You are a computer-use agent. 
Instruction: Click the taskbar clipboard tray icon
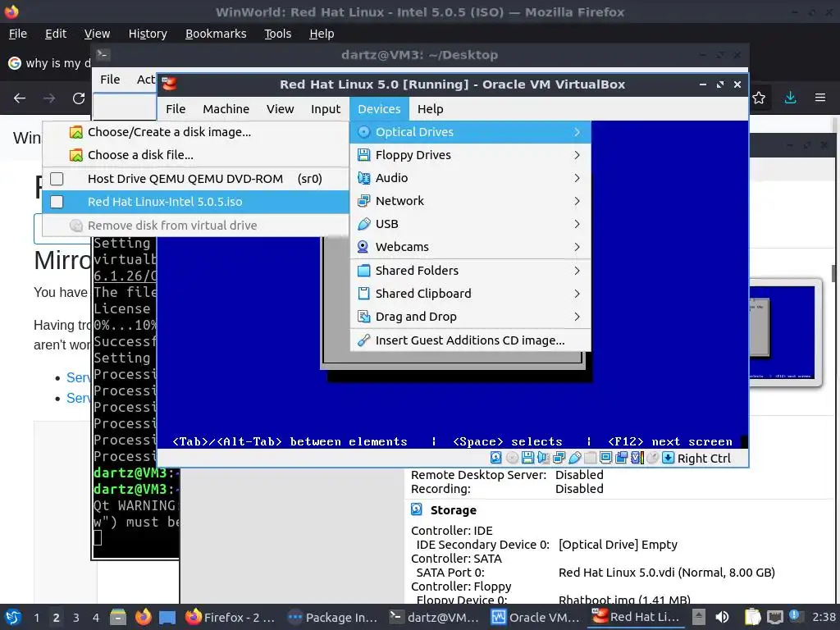tap(752, 617)
